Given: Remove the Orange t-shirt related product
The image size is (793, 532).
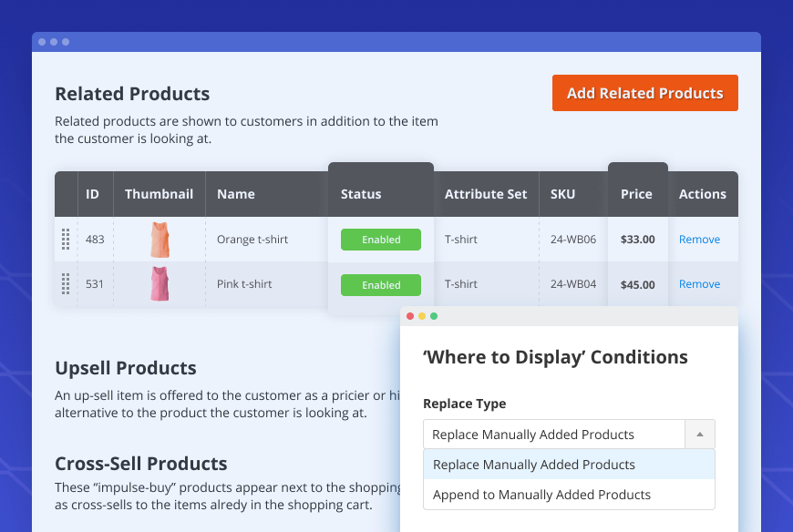Looking at the screenshot, I should click(699, 240).
